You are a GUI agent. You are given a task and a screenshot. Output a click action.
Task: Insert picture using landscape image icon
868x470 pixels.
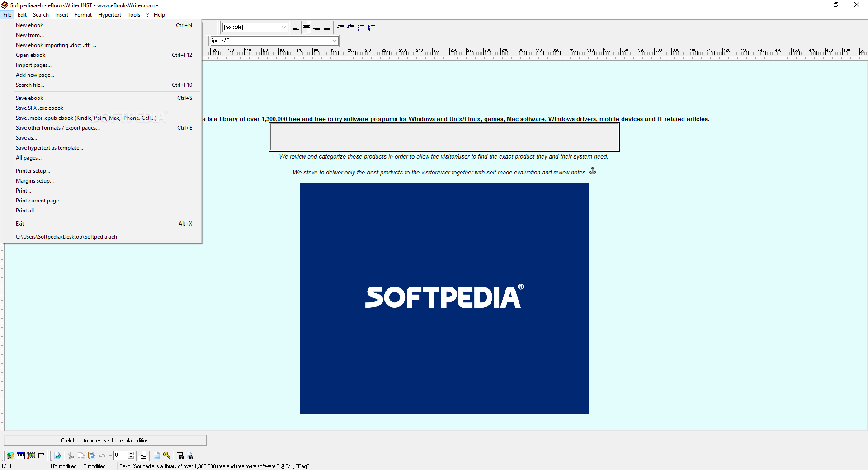(x=10, y=456)
